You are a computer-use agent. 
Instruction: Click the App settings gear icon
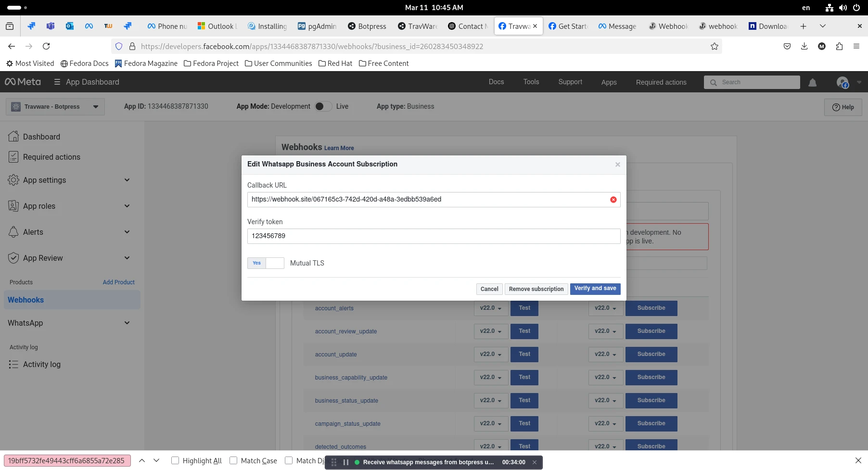pyautogui.click(x=13, y=180)
